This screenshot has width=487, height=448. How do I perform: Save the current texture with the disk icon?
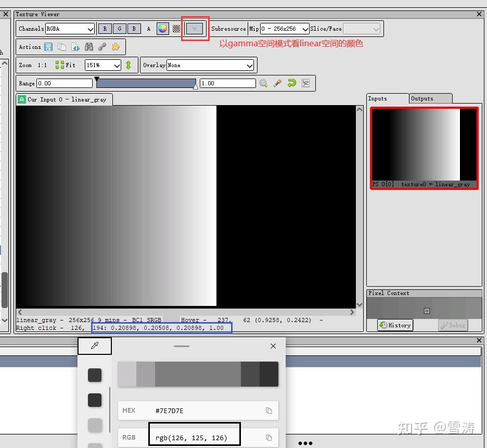(48, 47)
